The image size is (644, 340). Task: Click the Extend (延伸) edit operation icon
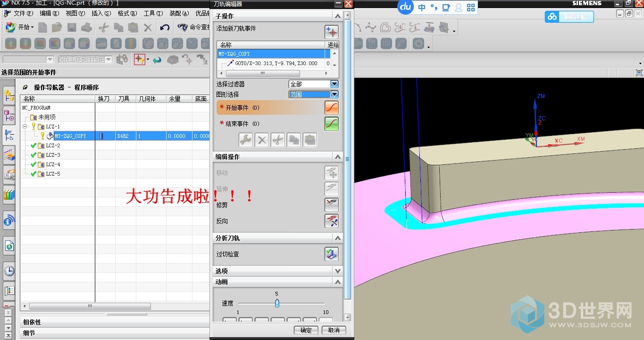[x=332, y=189]
